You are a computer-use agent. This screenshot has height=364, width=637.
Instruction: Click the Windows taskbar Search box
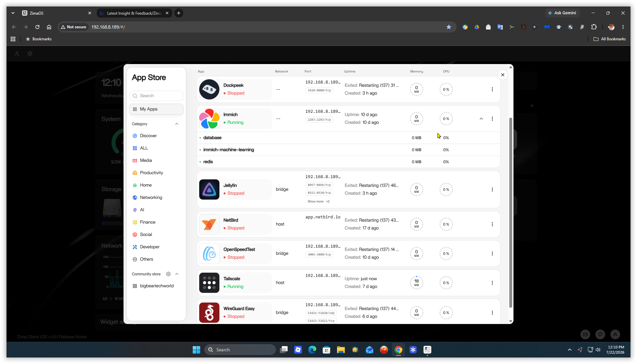(240, 350)
